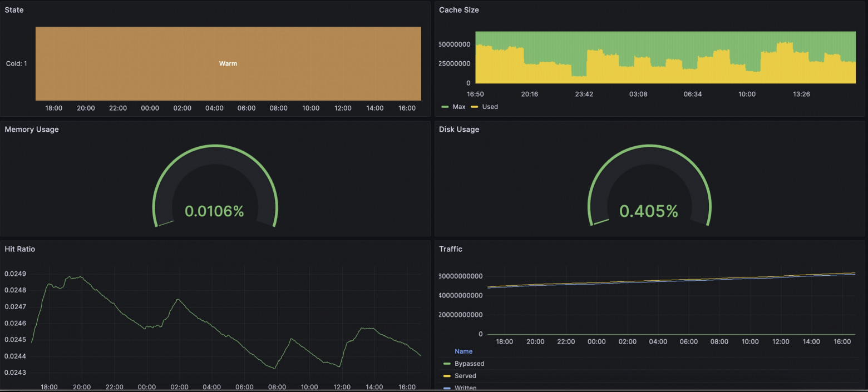Click the Hit Ratio panel title
Image resolution: width=868 pixels, height=392 pixels.
click(20, 249)
